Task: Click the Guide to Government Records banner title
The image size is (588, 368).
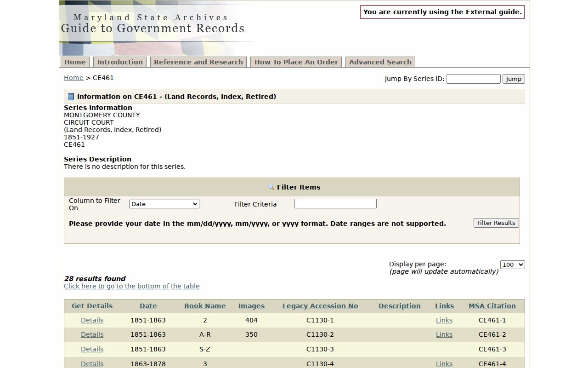Action: click(153, 29)
